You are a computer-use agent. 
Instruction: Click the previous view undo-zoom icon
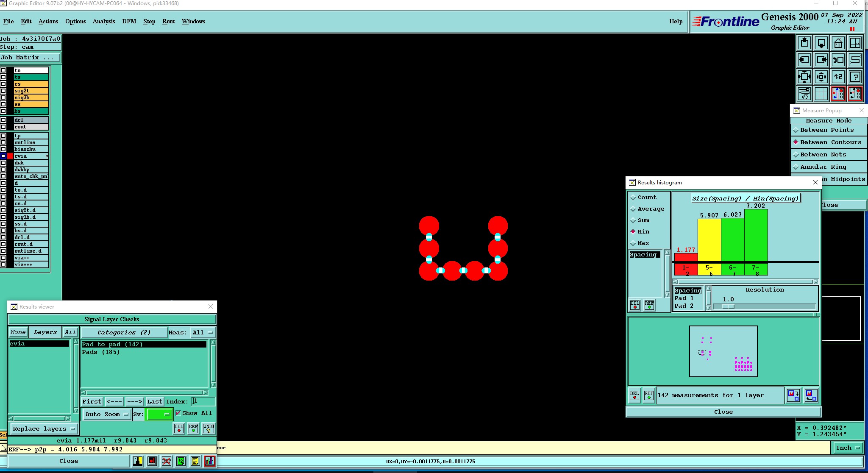coord(838,60)
